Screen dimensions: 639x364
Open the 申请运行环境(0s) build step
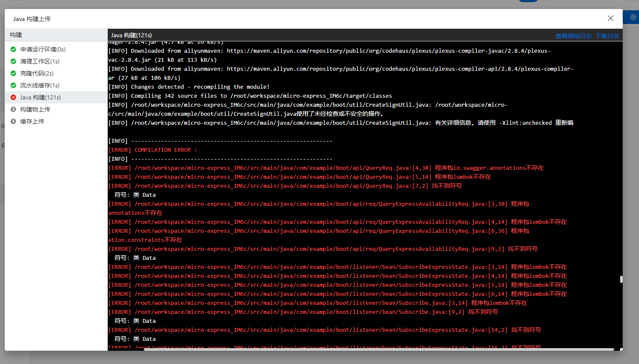(x=56, y=49)
